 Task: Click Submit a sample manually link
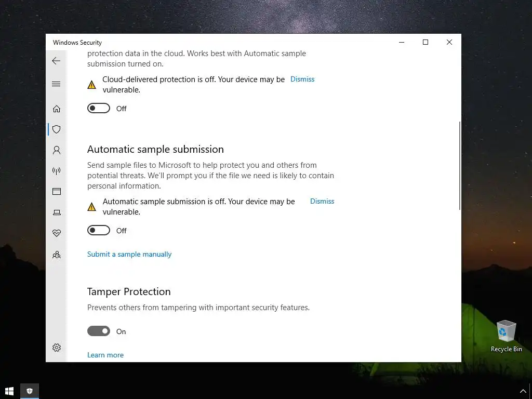(129, 254)
